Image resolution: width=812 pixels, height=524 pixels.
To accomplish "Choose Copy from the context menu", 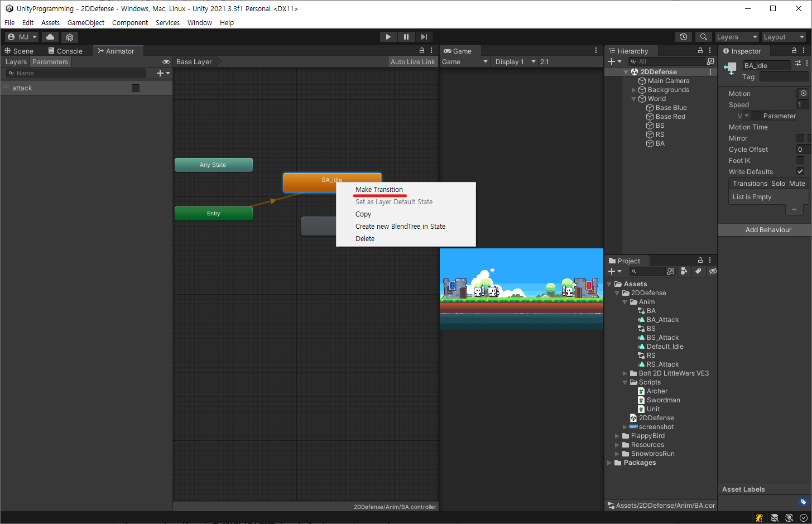I will pyautogui.click(x=406, y=214).
